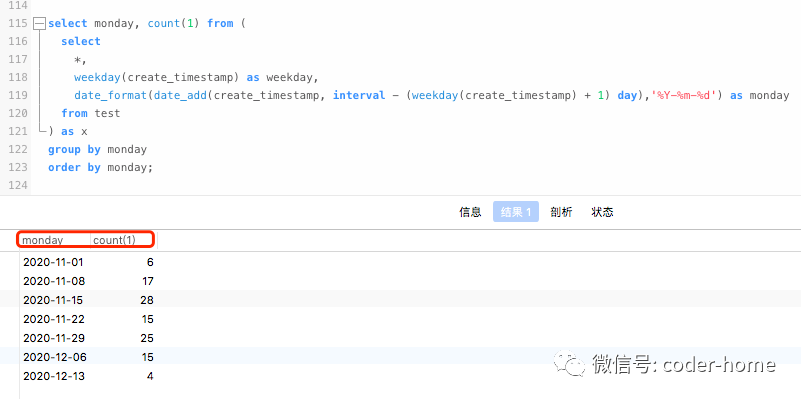Select result cell 2020-12-13

tap(54, 376)
